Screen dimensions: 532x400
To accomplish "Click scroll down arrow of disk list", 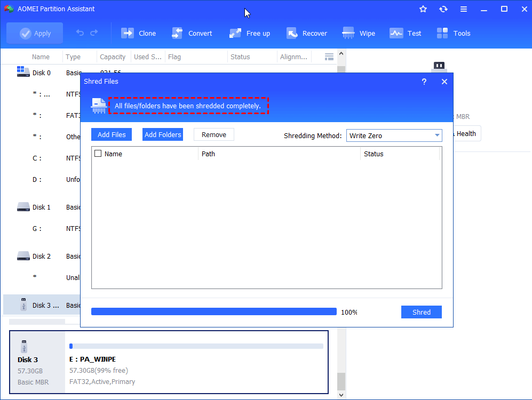I will coord(342,395).
